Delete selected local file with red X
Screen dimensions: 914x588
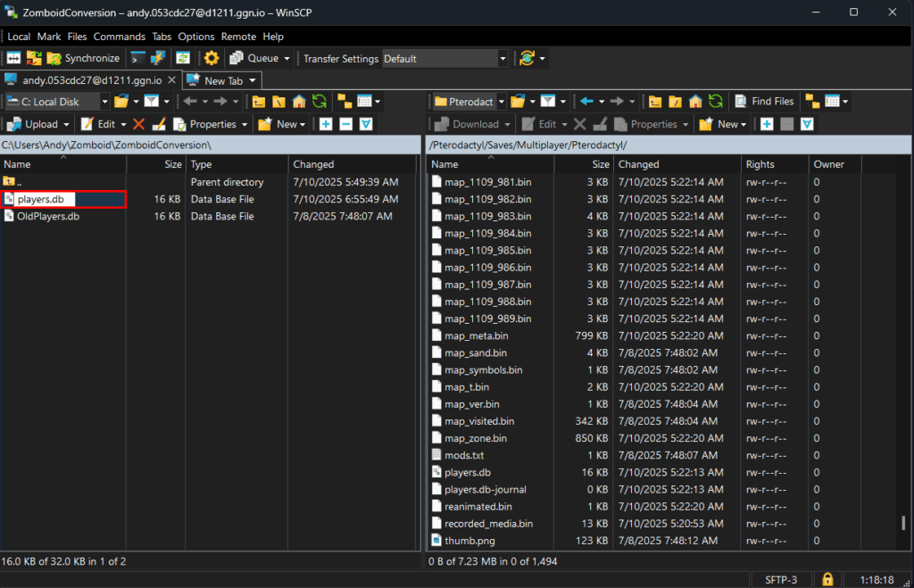(x=138, y=124)
